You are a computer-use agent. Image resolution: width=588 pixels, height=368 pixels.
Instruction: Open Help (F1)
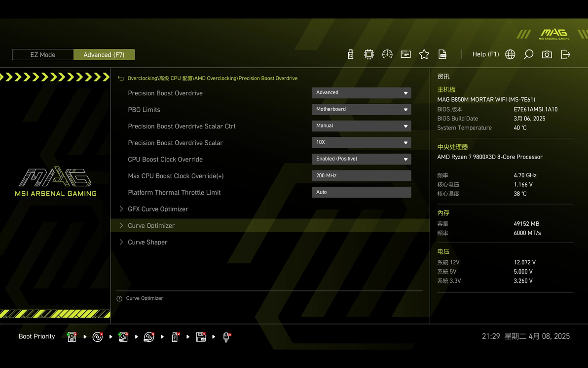click(x=485, y=54)
